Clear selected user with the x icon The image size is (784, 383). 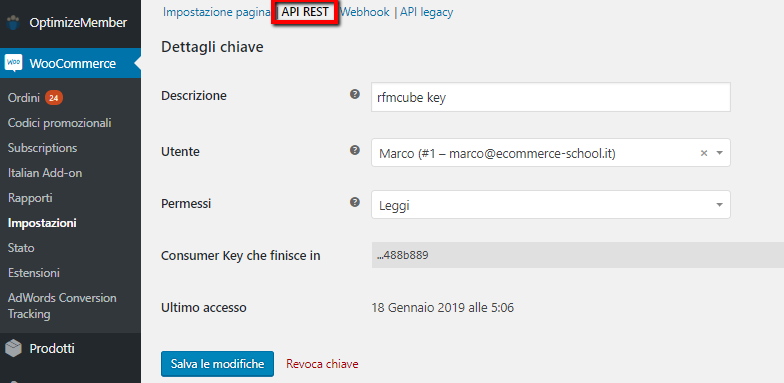704,153
